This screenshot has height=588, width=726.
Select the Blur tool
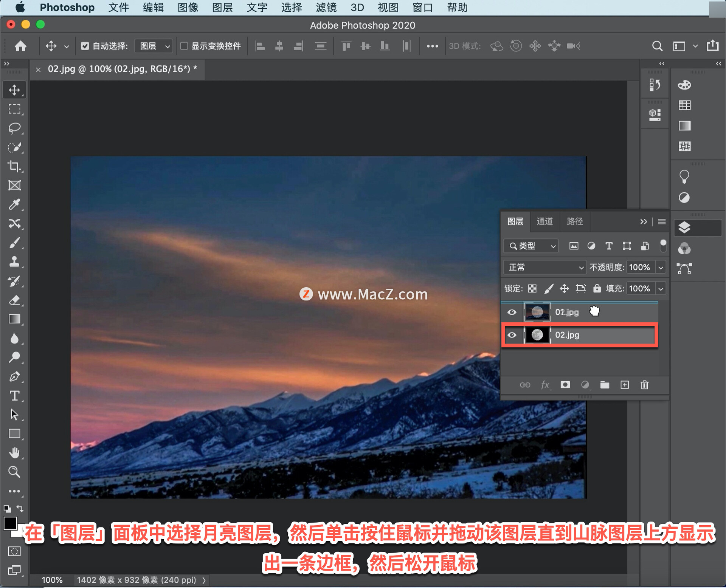[14, 339]
